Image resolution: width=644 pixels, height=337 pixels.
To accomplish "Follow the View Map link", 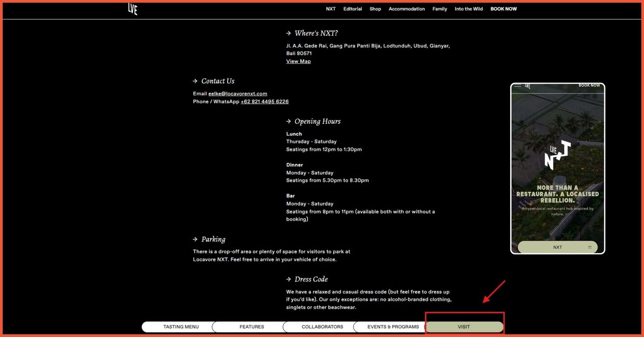I will click(298, 61).
